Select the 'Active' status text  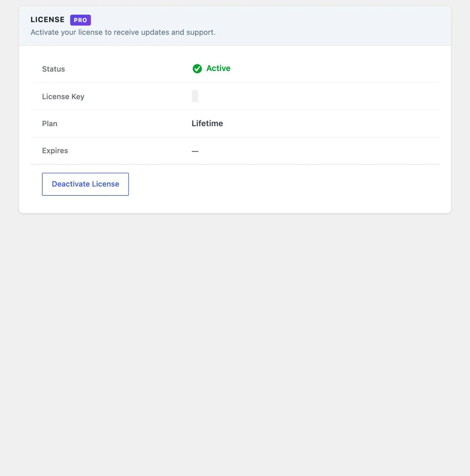[x=218, y=68]
